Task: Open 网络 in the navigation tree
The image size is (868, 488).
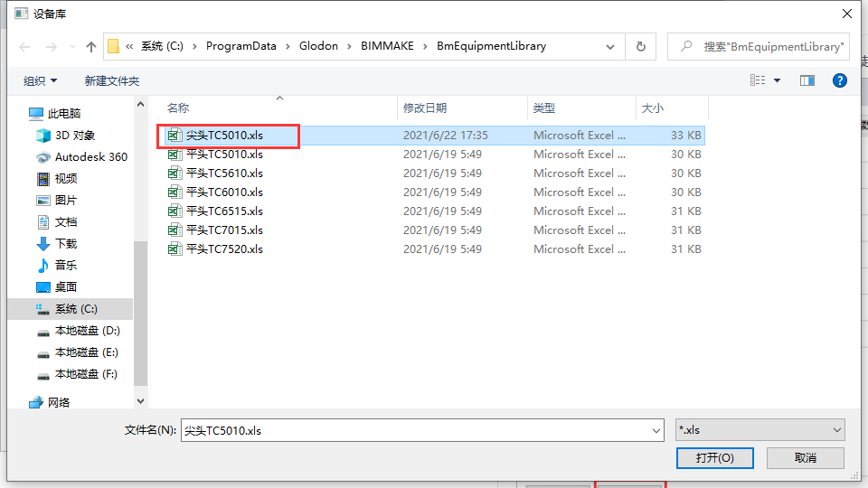Action: click(58, 402)
